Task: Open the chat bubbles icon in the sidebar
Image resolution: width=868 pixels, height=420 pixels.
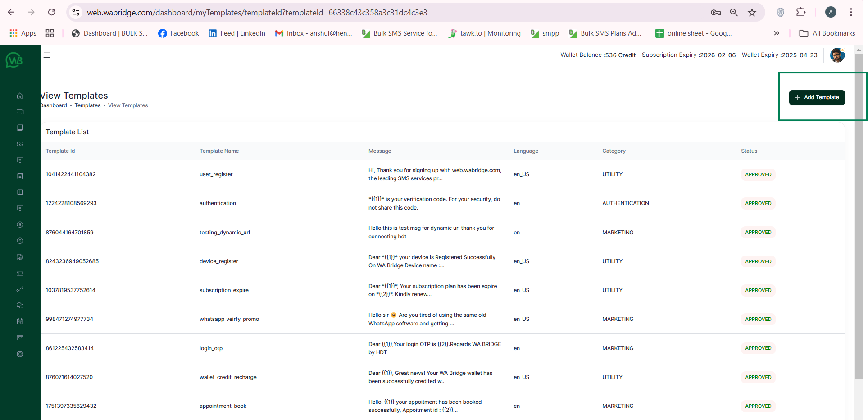Action: click(20, 305)
